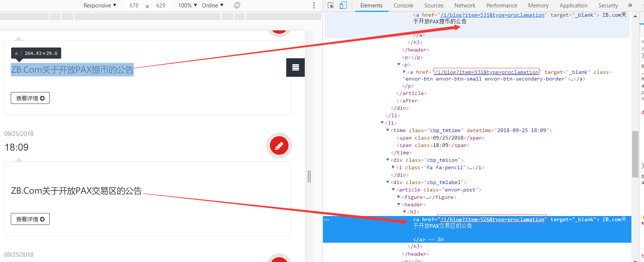Click the black hamburger menu button on page

point(295,68)
